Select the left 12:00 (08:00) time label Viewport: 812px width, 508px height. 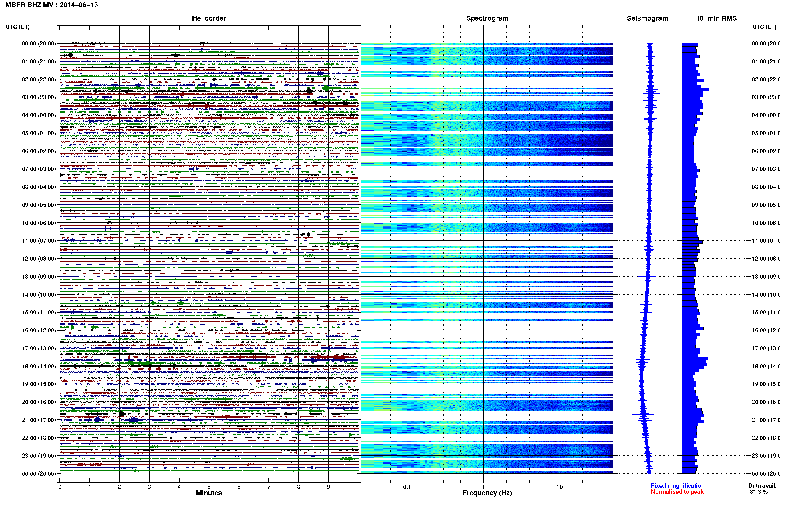39,259
